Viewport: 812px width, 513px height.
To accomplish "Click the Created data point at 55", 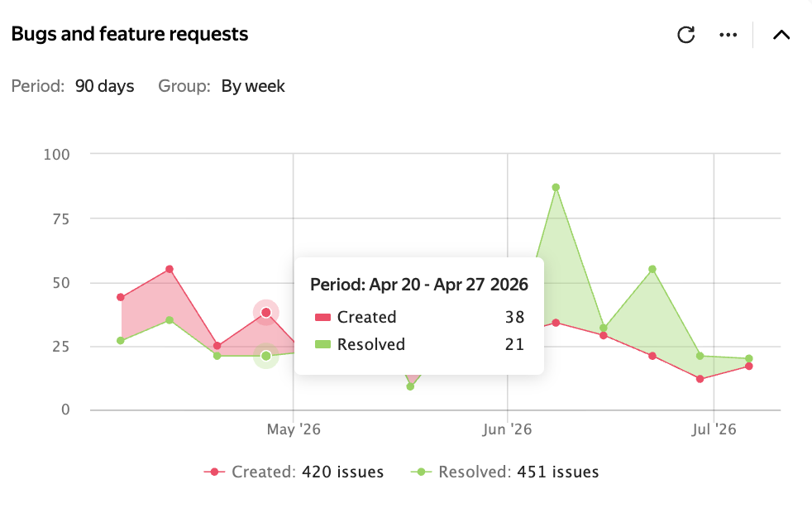I will (170, 270).
